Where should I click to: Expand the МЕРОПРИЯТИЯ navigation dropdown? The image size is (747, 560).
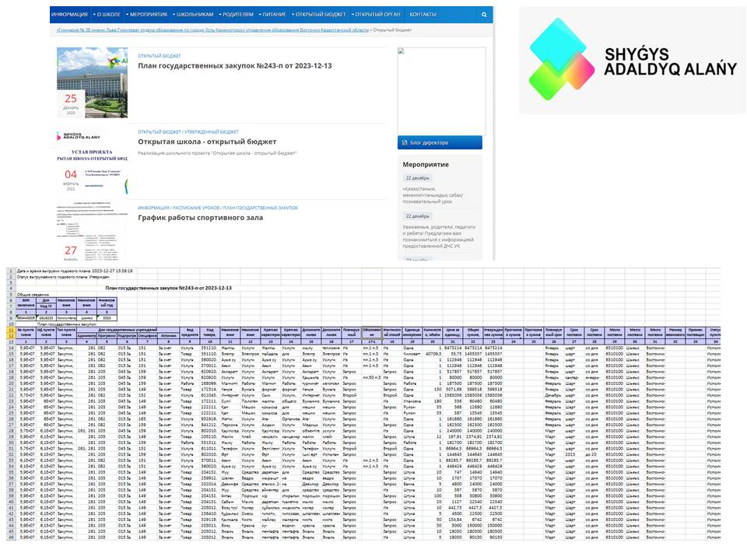147,15
